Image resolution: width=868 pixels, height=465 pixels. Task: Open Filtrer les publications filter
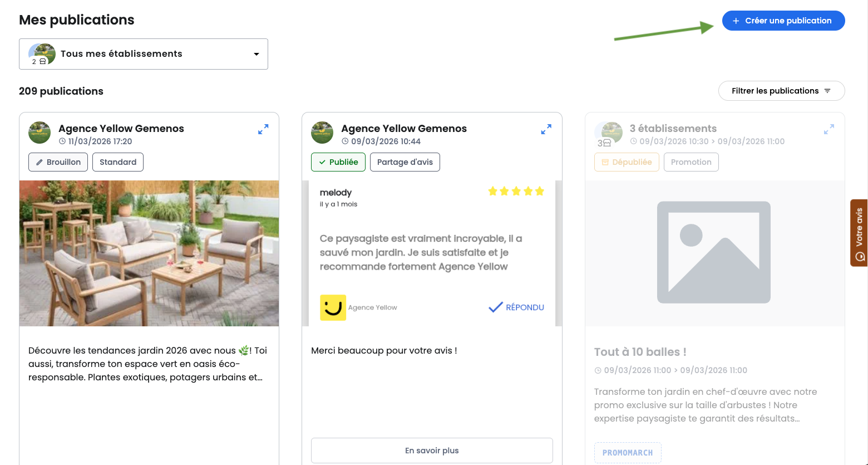[x=781, y=91]
